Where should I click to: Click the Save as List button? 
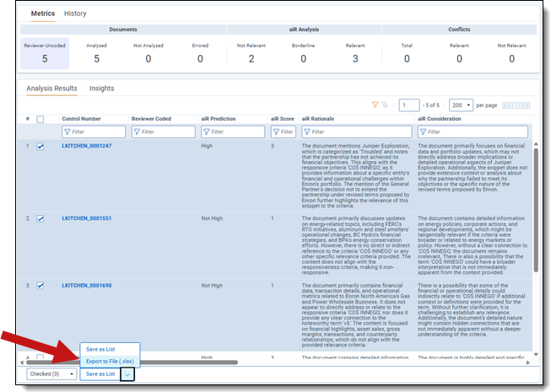(x=100, y=374)
